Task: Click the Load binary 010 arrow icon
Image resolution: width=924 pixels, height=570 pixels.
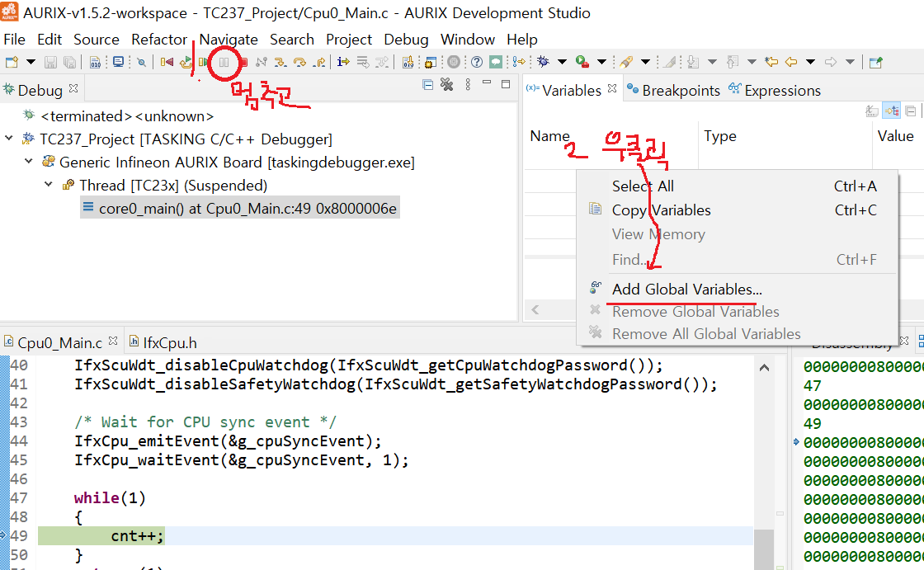Action: [408, 62]
